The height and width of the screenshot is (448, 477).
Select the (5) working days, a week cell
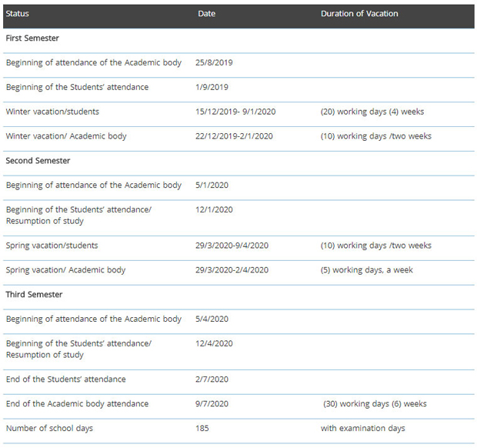367,270
